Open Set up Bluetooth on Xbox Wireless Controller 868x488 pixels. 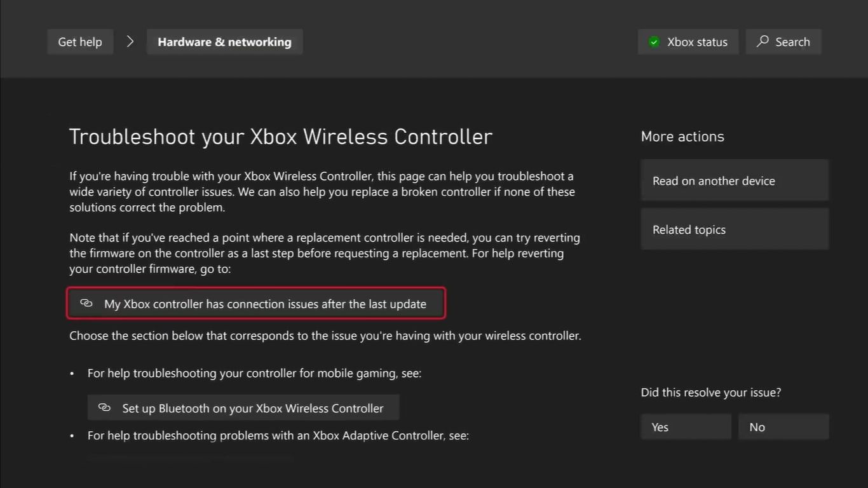click(x=252, y=409)
